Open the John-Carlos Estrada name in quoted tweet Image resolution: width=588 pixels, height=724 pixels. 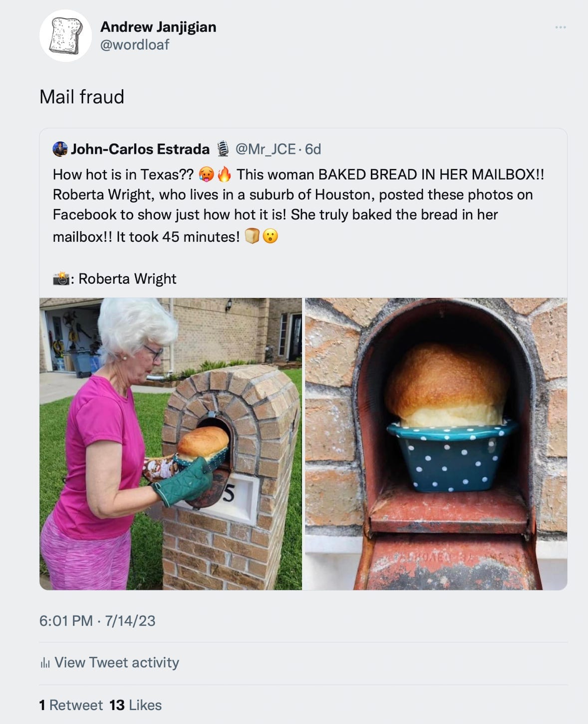140,149
